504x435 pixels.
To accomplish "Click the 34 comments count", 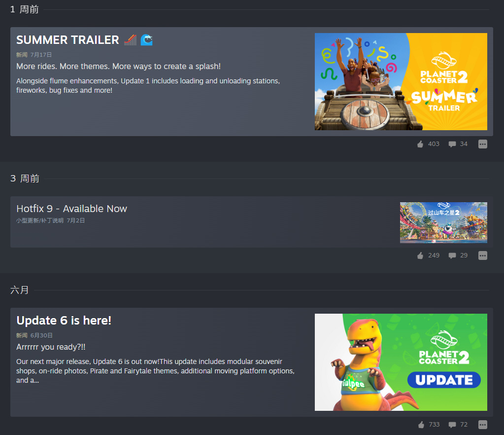I will pos(464,144).
